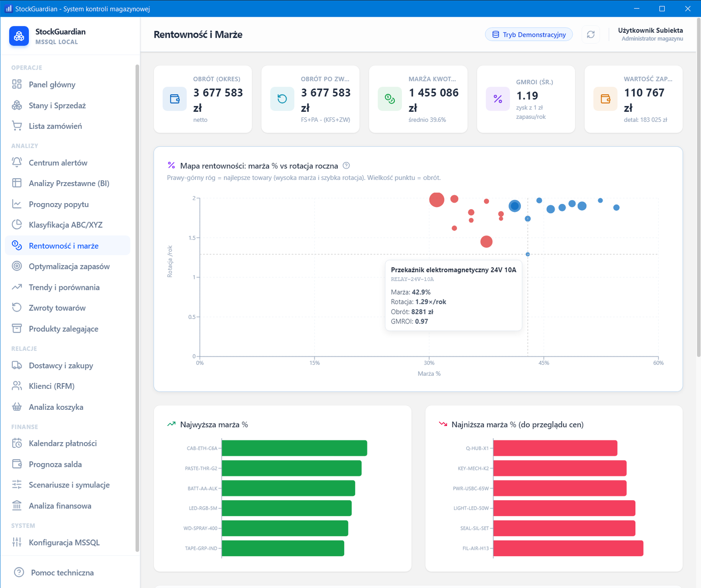Click the Zwroty towarów return icon

coord(17,308)
